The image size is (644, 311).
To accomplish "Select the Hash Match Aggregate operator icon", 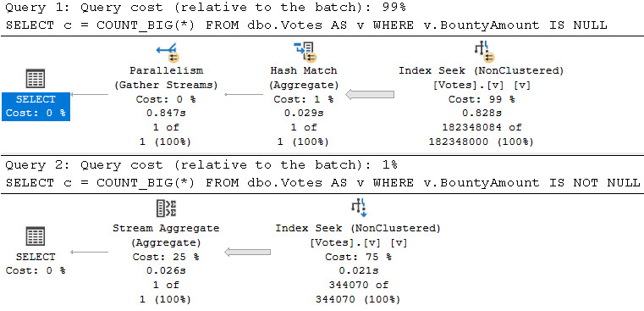I will click(x=305, y=52).
